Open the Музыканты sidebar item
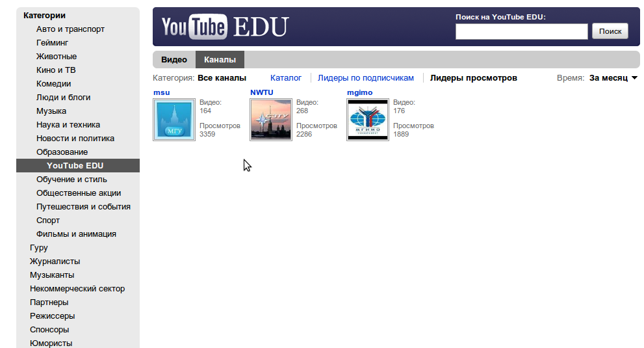The height and width of the screenshot is (348, 644). click(52, 274)
